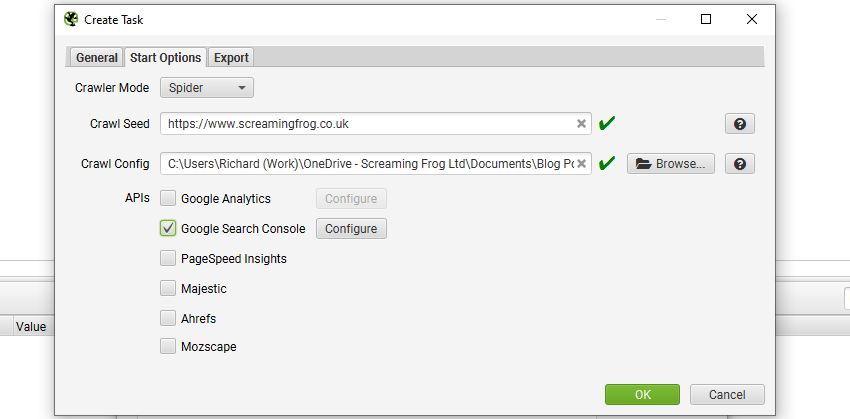The width and height of the screenshot is (850, 419).
Task: Switch to the General tab
Action: (x=96, y=57)
